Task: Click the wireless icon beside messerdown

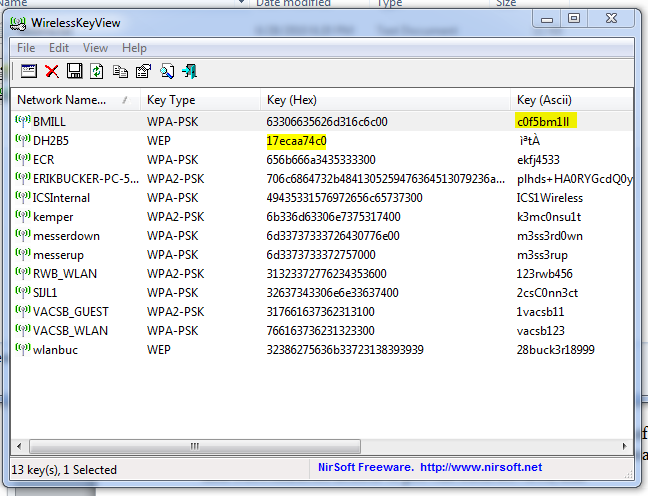Action: coord(23,235)
